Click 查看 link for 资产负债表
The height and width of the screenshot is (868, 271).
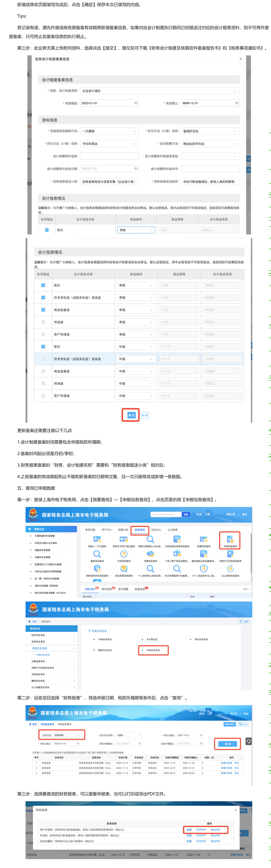189,830
